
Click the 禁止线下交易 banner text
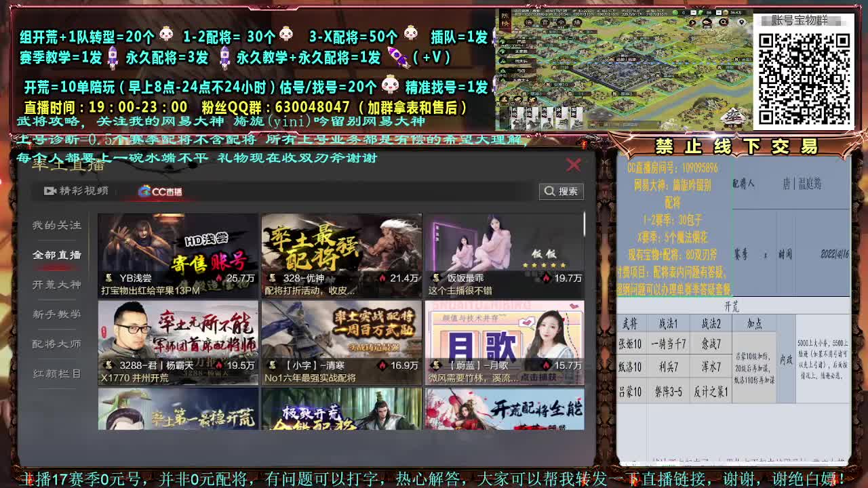[x=736, y=146]
